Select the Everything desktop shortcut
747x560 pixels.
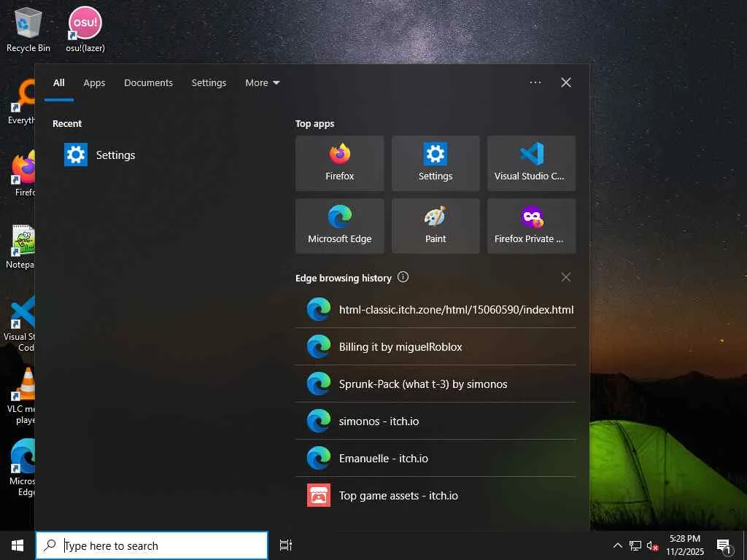click(x=21, y=102)
